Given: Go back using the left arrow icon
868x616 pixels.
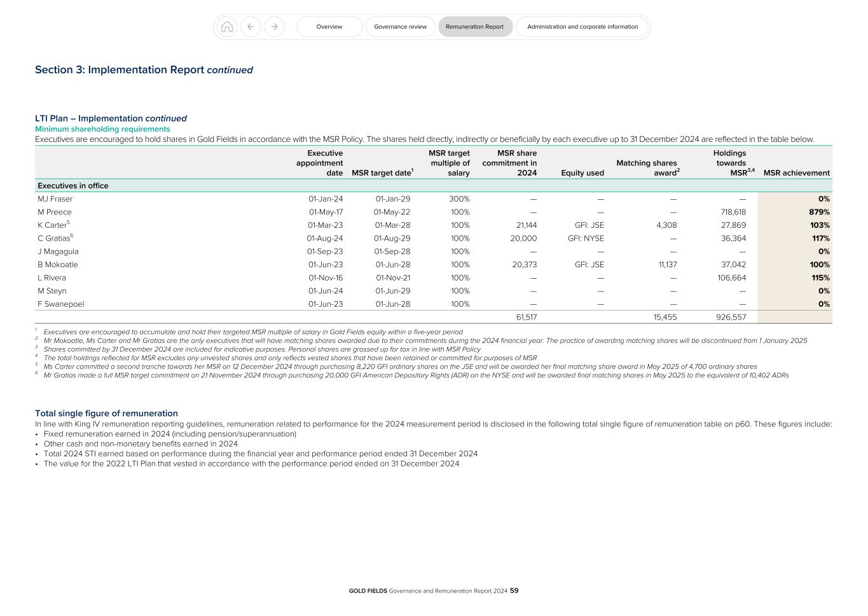Looking at the screenshot, I should (x=251, y=27).
